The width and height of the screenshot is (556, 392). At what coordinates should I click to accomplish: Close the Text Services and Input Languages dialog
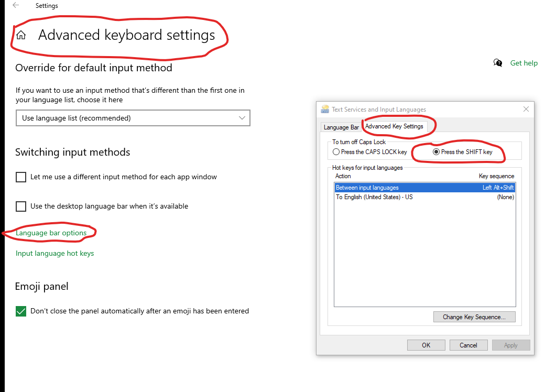point(526,109)
